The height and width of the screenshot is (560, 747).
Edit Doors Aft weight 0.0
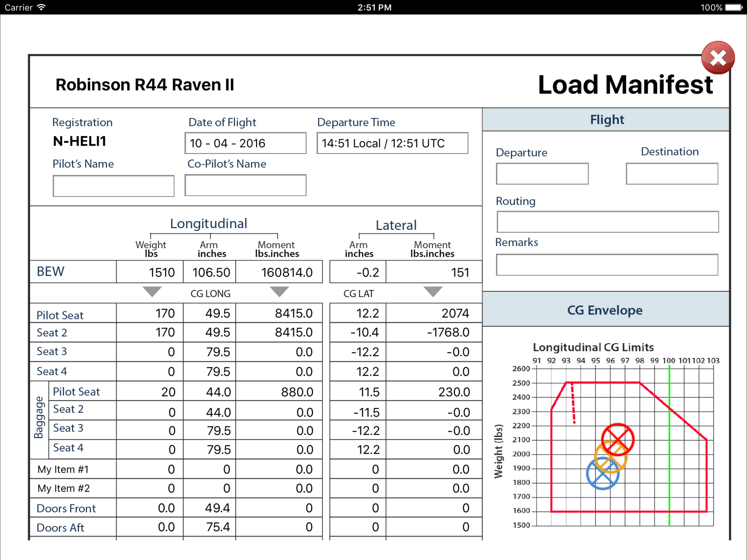click(150, 527)
